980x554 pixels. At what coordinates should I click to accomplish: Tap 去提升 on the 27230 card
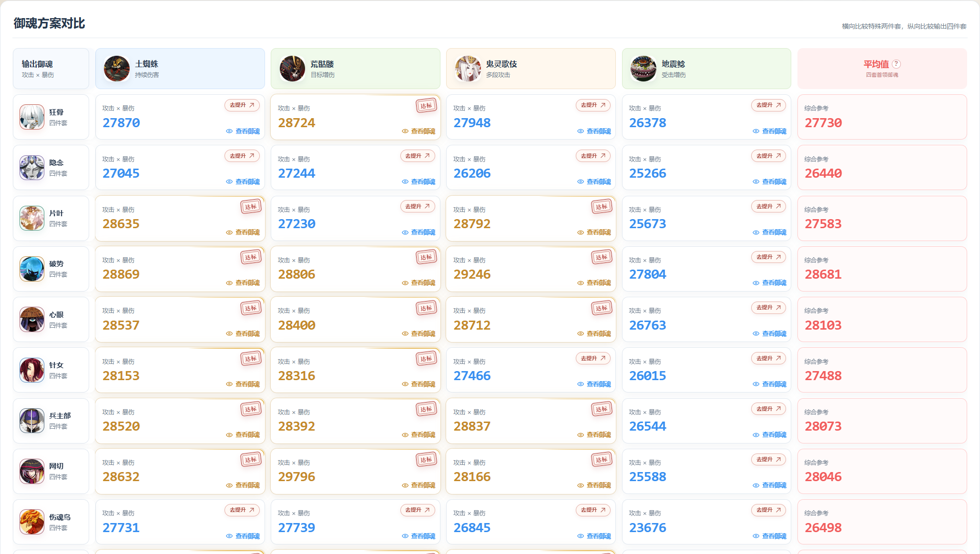pos(418,206)
